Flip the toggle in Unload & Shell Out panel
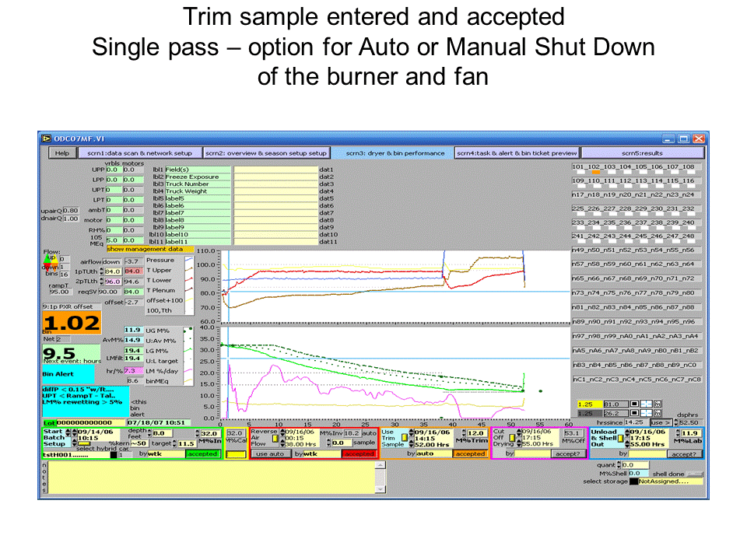Image resolution: width=747 pixels, height=560 pixels. tap(621, 439)
